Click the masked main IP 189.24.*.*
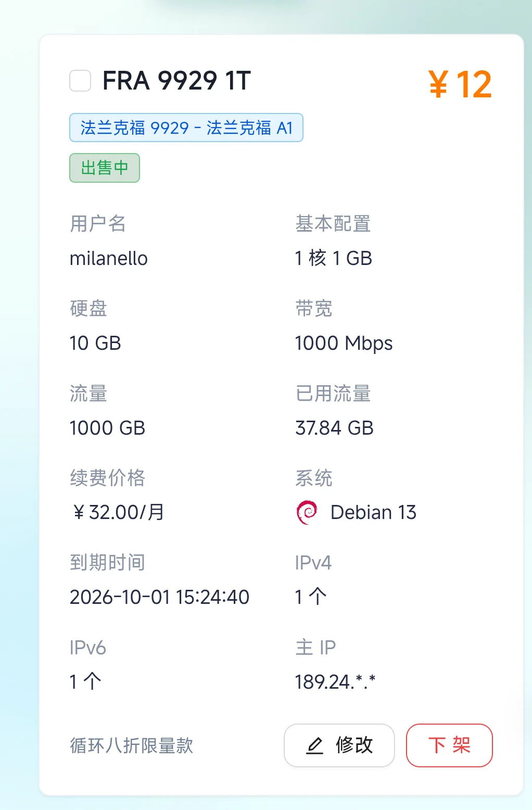532x810 pixels. (335, 681)
